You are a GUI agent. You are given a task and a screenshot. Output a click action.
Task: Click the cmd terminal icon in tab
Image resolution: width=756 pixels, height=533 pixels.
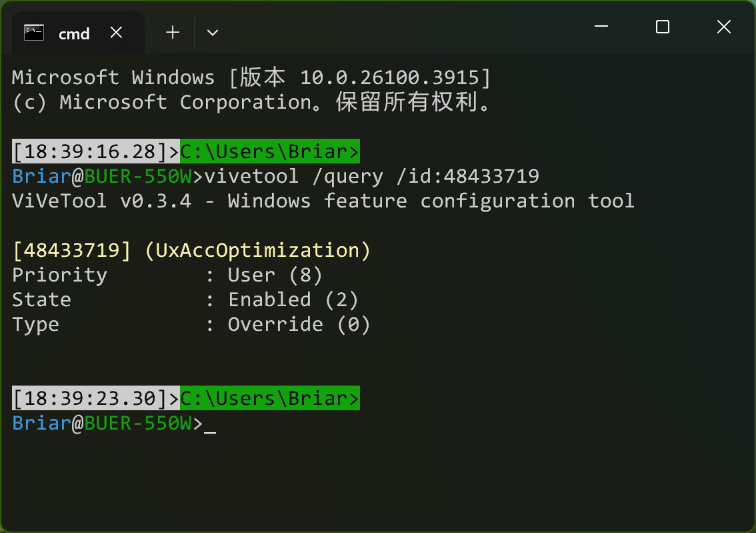pos(34,33)
